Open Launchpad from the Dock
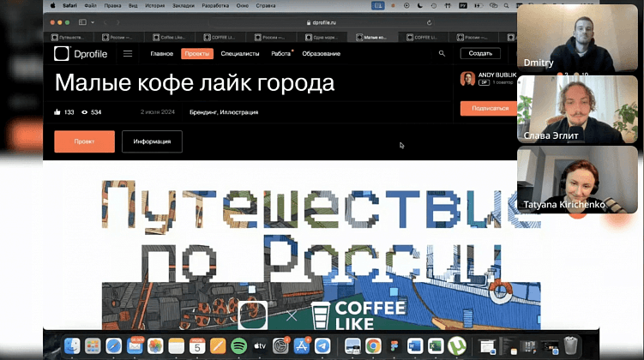The width and height of the screenshot is (644, 360). 93,346
